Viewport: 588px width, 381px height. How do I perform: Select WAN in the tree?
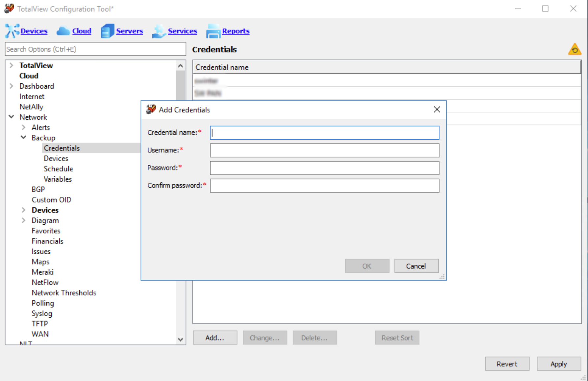coord(40,334)
